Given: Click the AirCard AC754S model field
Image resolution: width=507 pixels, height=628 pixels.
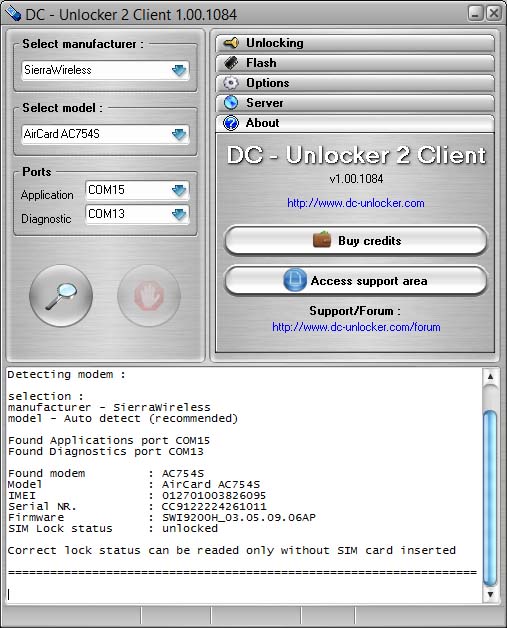Looking at the screenshot, I should pos(105,134).
